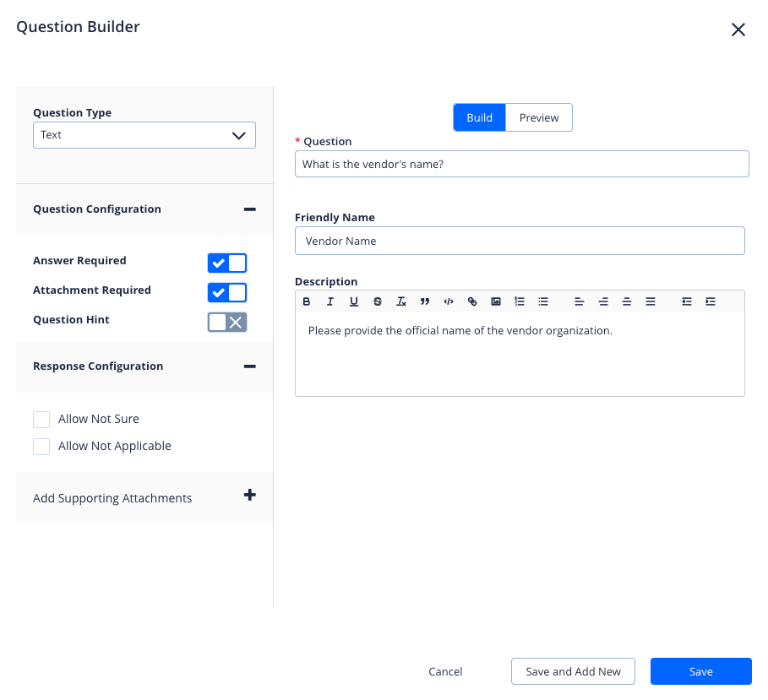Image resolution: width=768 pixels, height=700 pixels.
Task: Insert an image into the description
Action: (496, 301)
